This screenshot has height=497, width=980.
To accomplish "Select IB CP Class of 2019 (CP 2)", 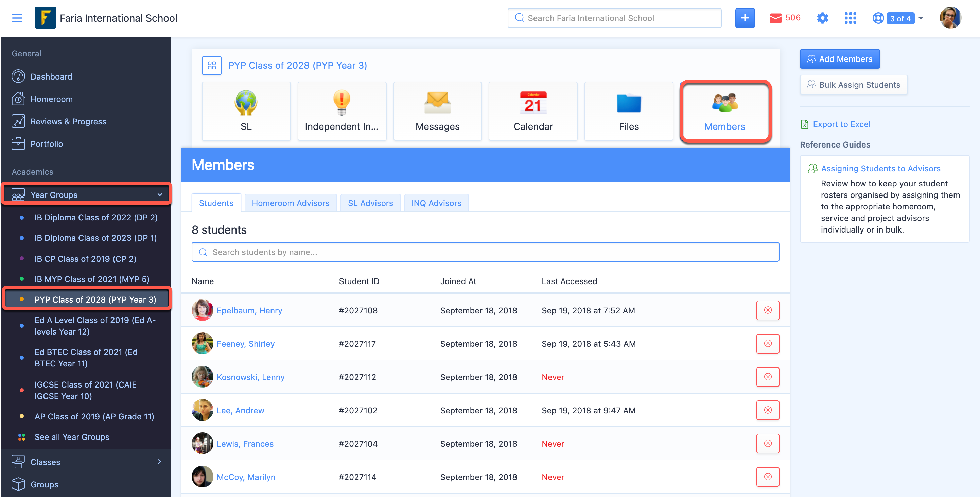I will click(x=85, y=259).
